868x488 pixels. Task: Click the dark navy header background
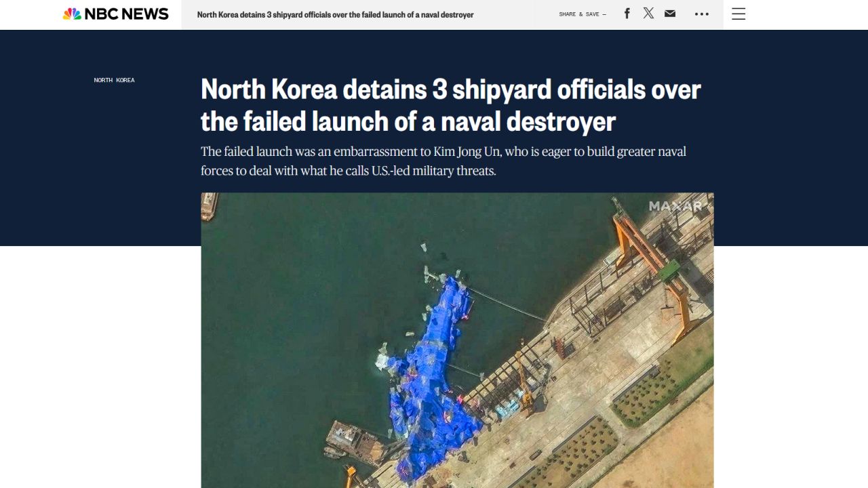102,169
